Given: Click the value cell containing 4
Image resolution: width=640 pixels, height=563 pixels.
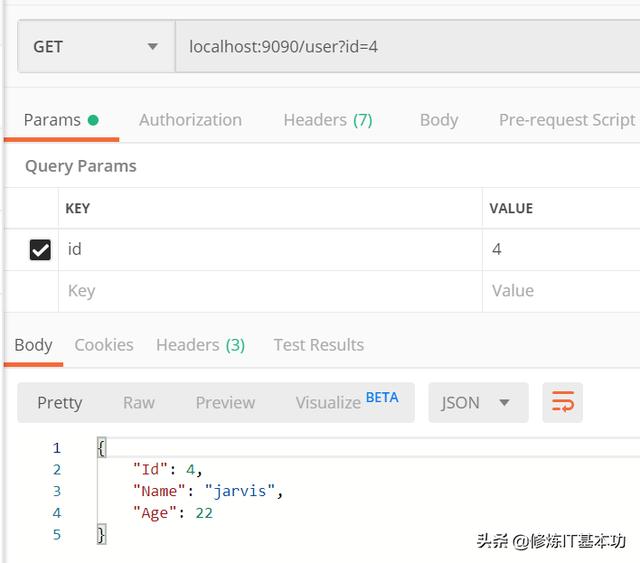Looking at the screenshot, I should click(561, 249).
